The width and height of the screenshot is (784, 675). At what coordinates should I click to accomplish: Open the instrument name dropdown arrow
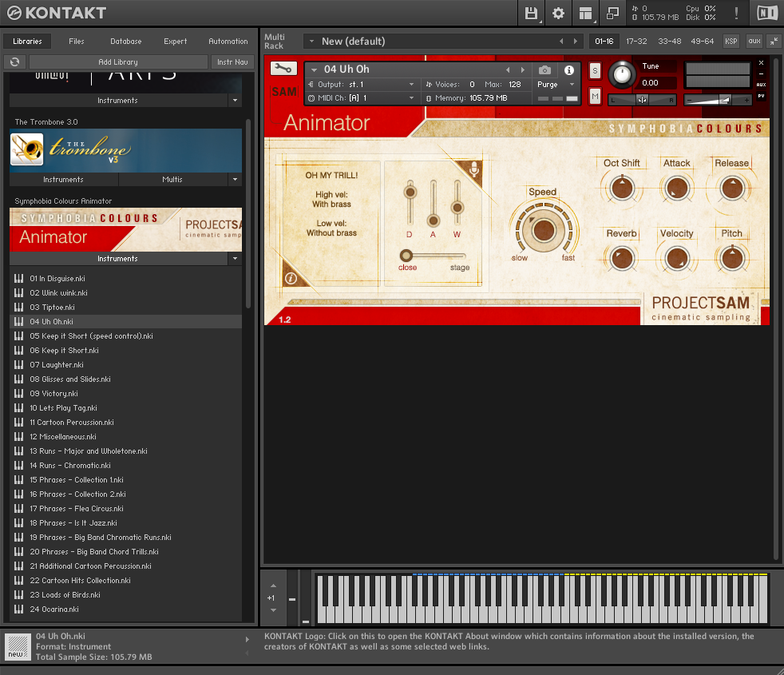coord(314,69)
